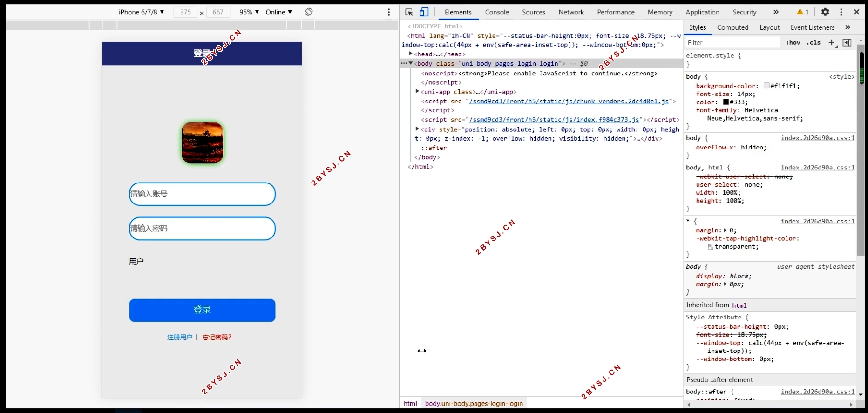The image size is (868, 413).
Task: Open the Memory tab
Action: click(x=660, y=12)
